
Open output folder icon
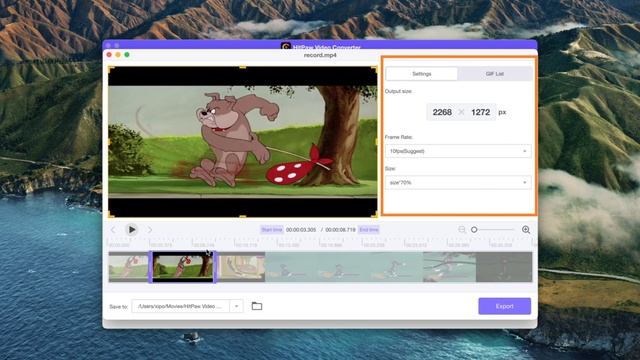pyautogui.click(x=257, y=306)
